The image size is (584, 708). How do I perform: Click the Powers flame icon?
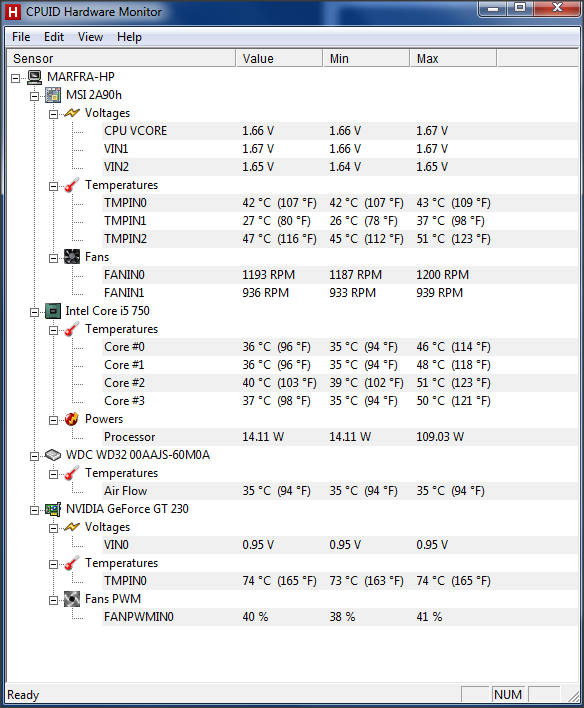[72, 419]
